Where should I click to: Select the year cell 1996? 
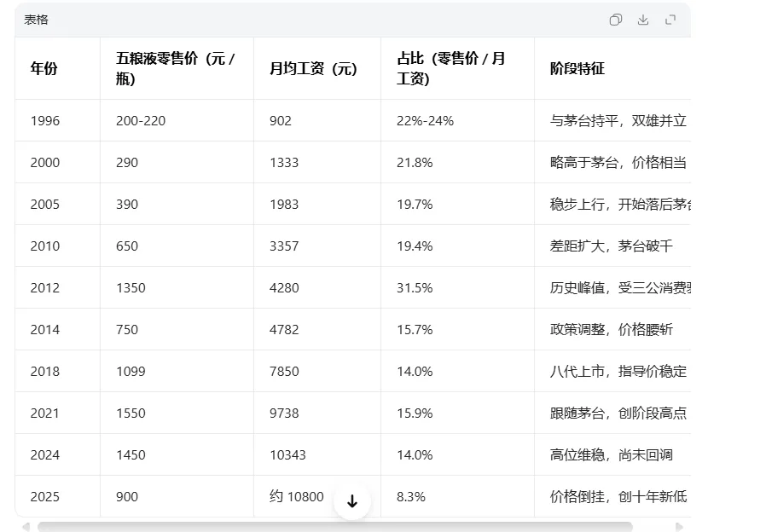(x=58, y=120)
